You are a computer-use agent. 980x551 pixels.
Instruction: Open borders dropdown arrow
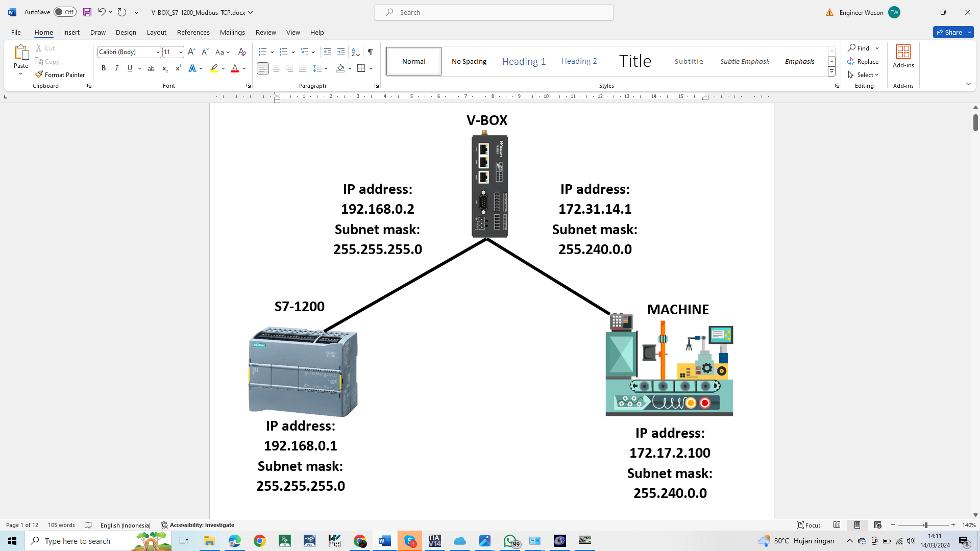371,68
